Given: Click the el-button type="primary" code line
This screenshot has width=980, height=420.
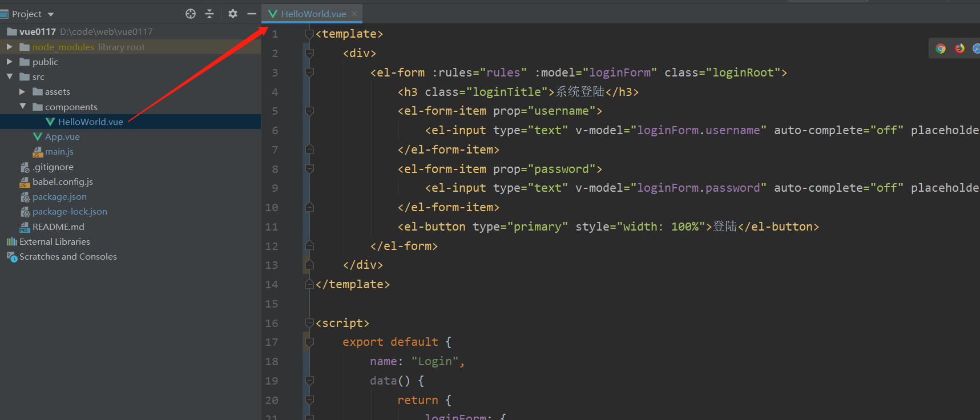Looking at the screenshot, I should pos(608,227).
